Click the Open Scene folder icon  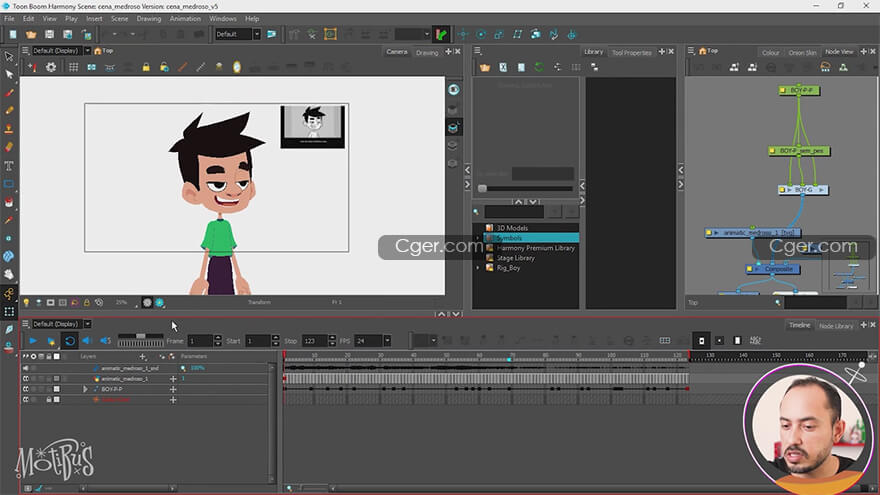point(31,34)
